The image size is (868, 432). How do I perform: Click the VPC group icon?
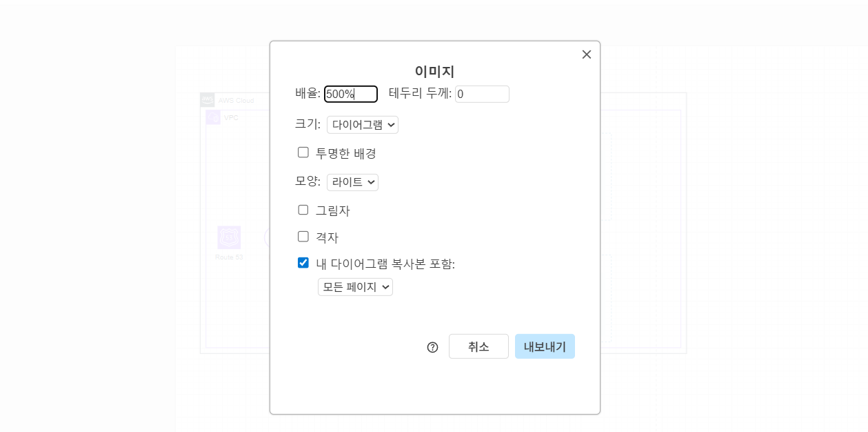click(213, 117)
